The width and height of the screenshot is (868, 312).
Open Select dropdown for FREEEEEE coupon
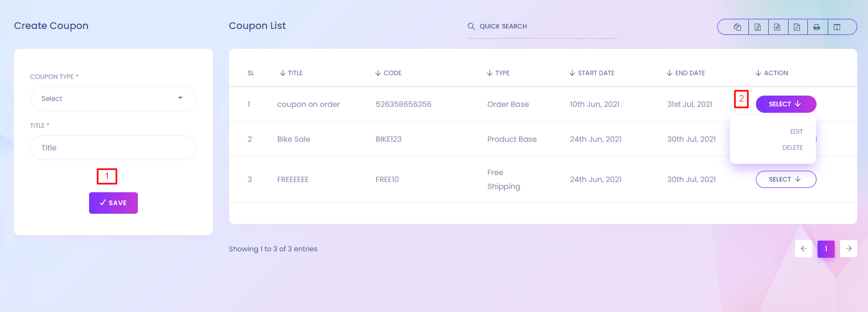click(785, 179)
